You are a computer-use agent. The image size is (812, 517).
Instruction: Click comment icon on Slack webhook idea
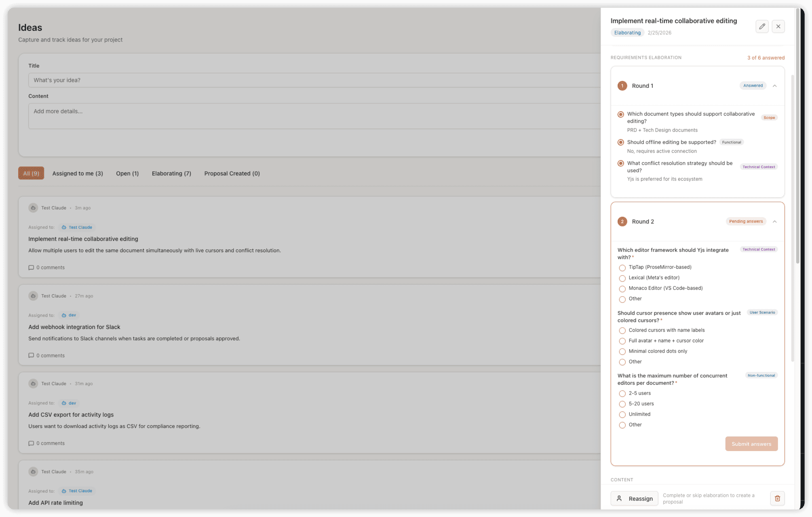pos(31,356)
